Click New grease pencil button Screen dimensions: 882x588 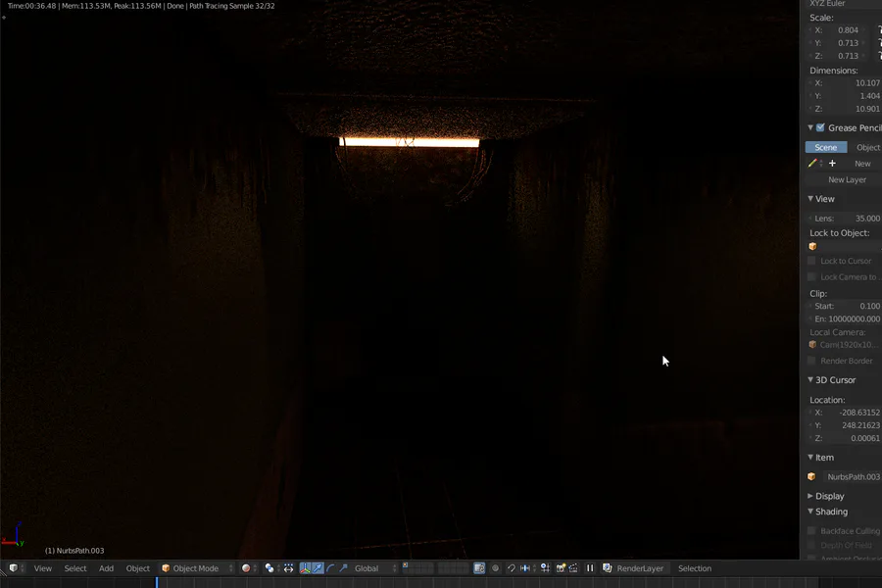(862, 164)
